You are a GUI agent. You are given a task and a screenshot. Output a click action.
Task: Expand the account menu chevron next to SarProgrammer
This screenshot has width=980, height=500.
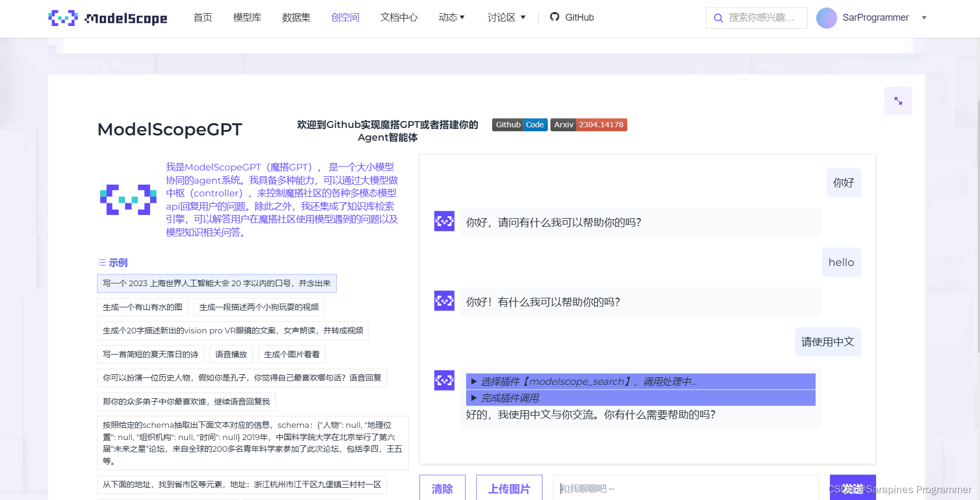coord(924,18)
